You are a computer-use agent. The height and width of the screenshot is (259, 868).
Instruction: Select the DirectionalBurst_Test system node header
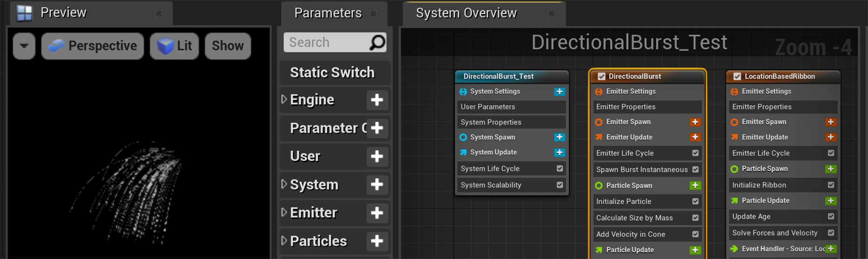coord(512,77)
